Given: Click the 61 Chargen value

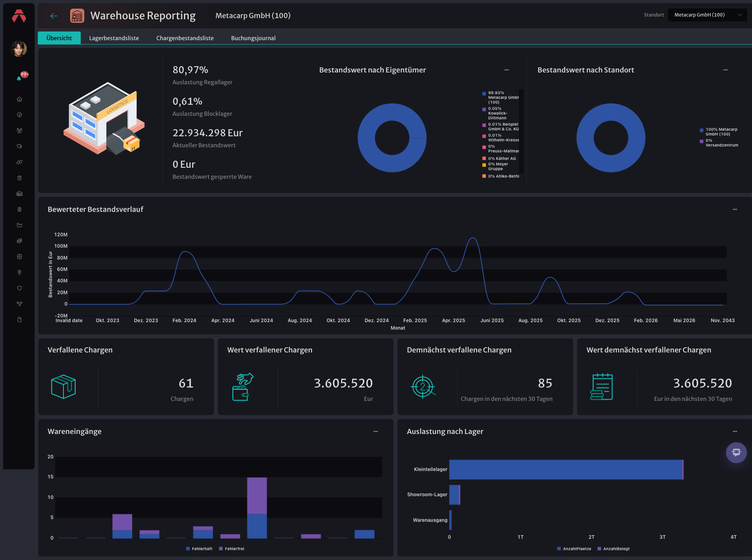Looking at the screenshot, I should point(186,383).
